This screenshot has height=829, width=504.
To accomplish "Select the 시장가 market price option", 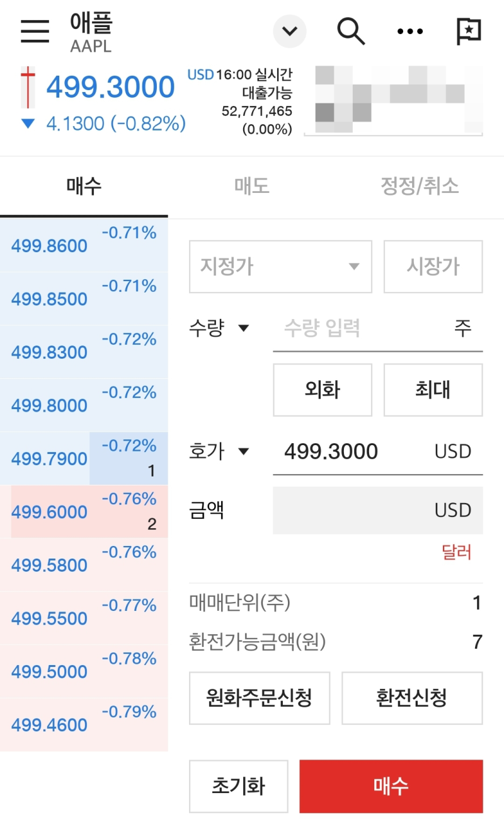I will tap(433, 266).
